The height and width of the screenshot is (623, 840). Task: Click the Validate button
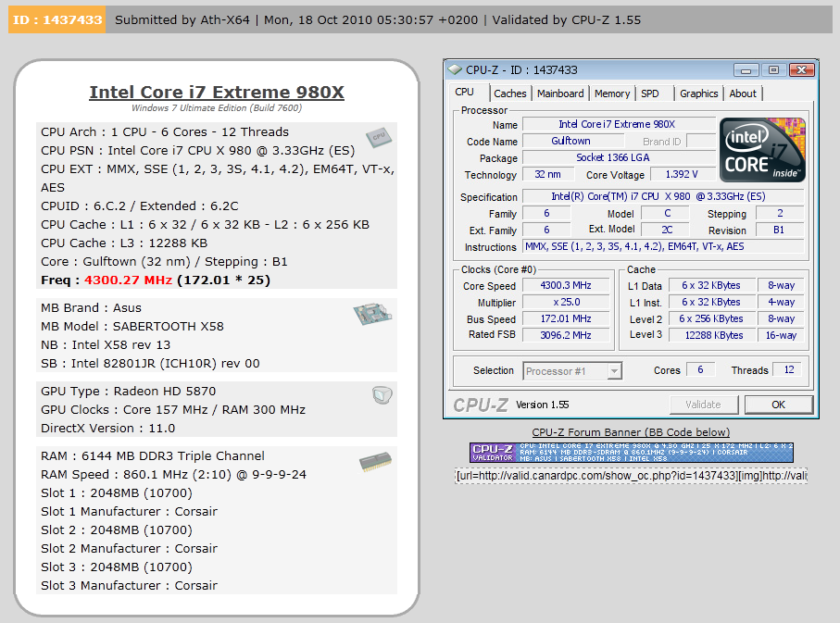(703, 405)
